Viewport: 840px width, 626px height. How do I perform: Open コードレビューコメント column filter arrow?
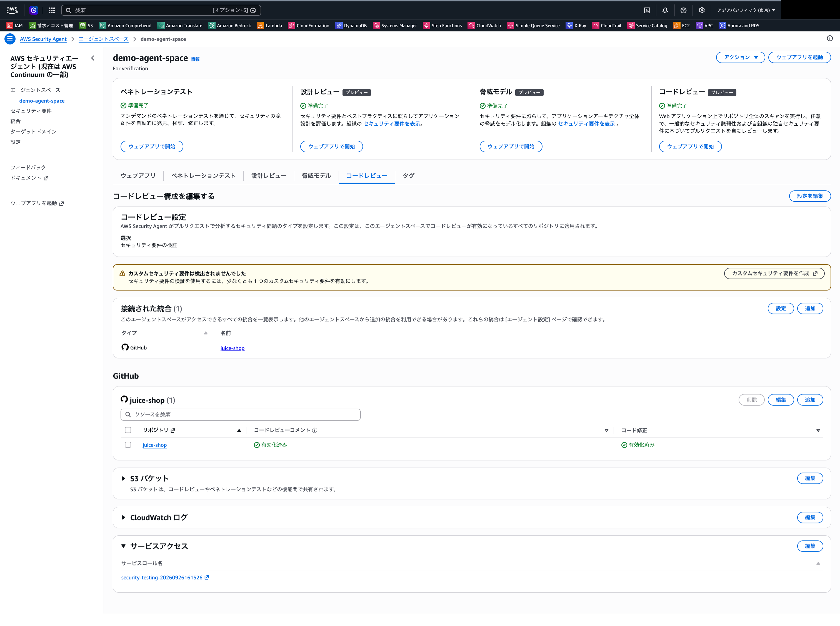(x=606, y=431)
